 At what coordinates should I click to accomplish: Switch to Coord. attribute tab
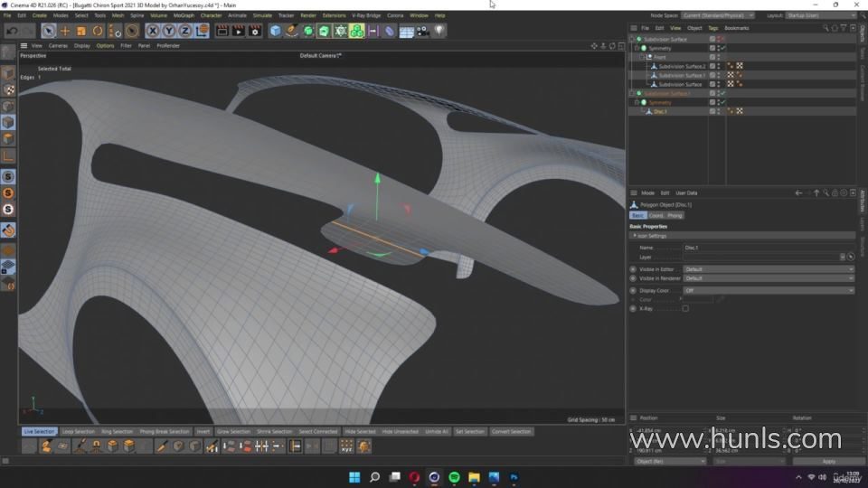coord(656,215)
